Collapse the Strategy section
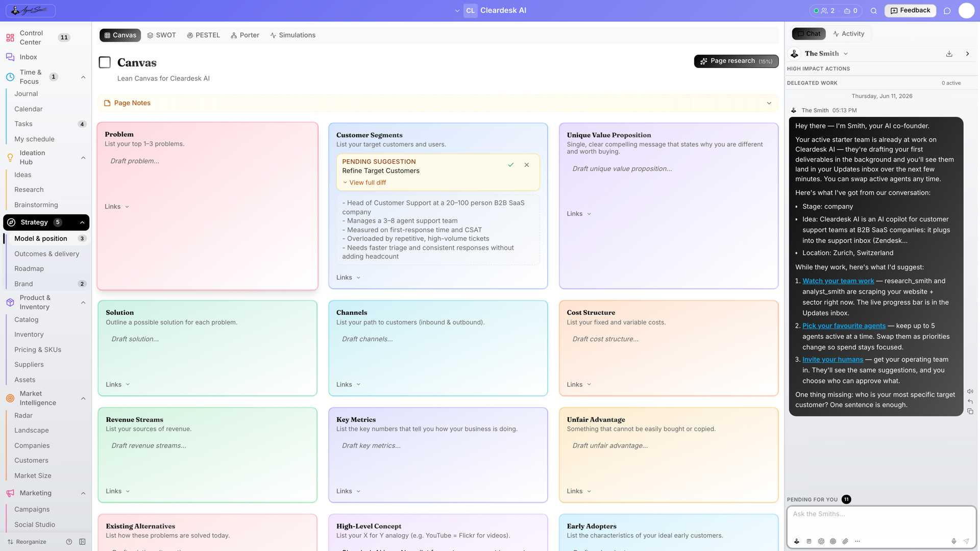This screenshot has width=980, height=551. [82, 222]
